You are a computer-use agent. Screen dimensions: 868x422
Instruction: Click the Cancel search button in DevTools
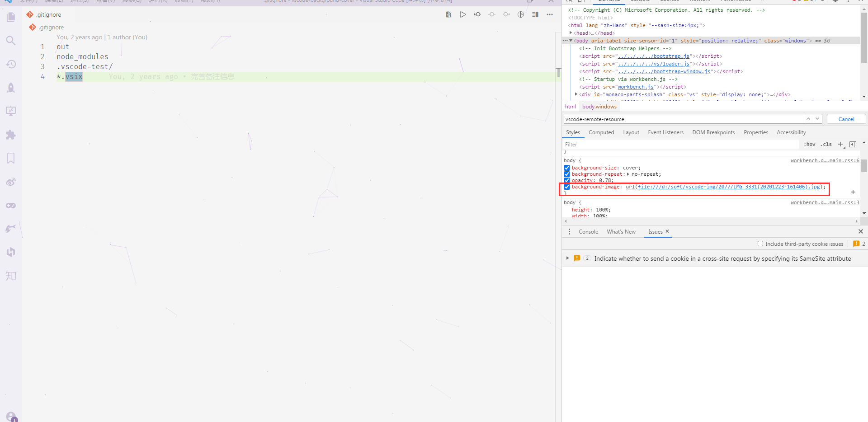[x=846, y=118]
